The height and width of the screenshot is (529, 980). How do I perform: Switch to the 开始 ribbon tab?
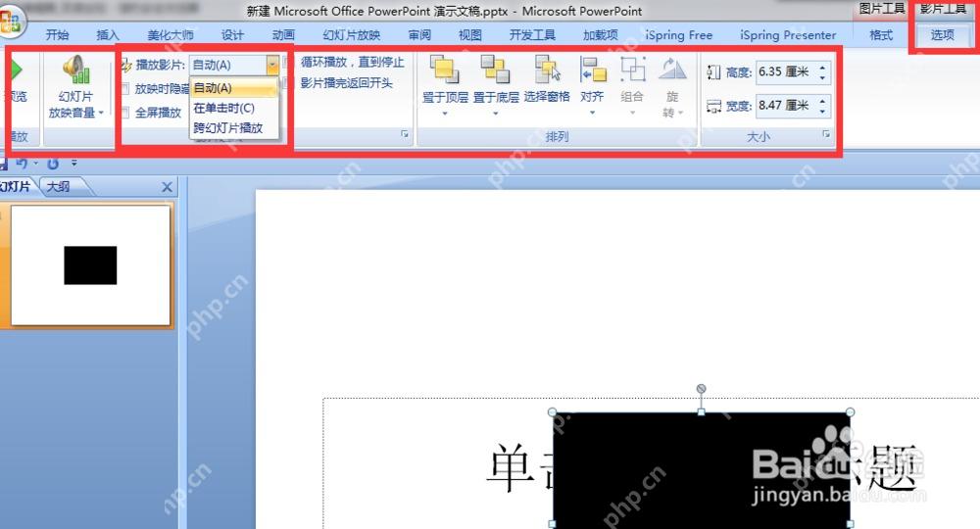coord(57,35)
